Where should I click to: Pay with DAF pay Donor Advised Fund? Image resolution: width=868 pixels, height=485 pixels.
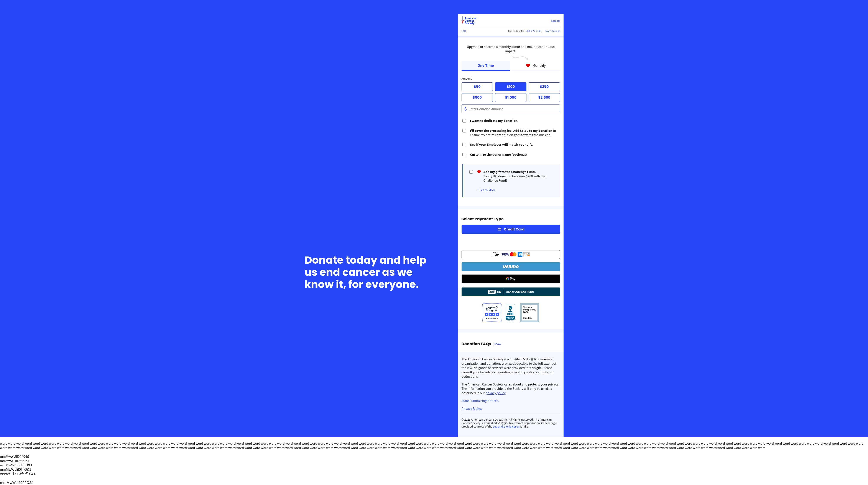(510, 292)
